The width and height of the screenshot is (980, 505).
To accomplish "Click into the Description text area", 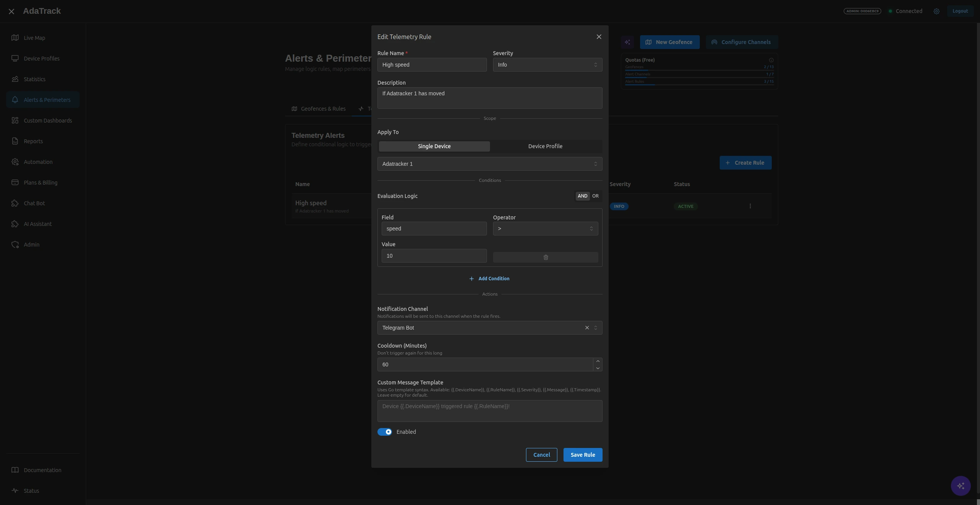I will (490, 98).
